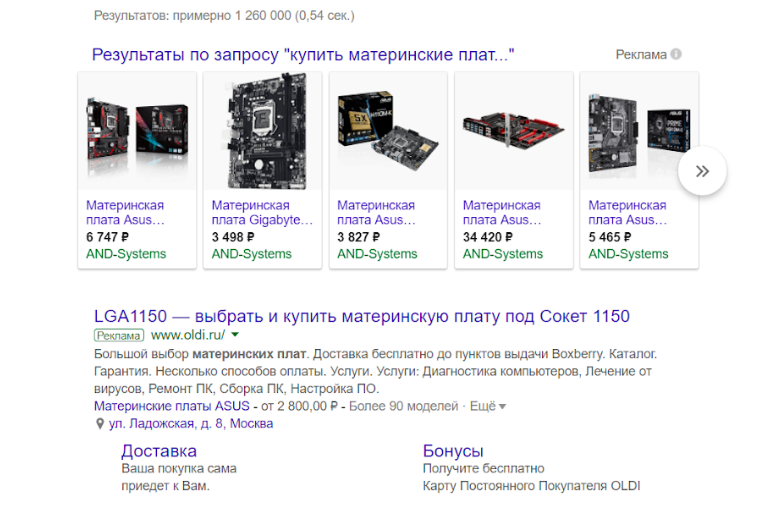
Task: Open dropdown arrow next to www.oldi.ru/
Action: (x=235, y=334)
